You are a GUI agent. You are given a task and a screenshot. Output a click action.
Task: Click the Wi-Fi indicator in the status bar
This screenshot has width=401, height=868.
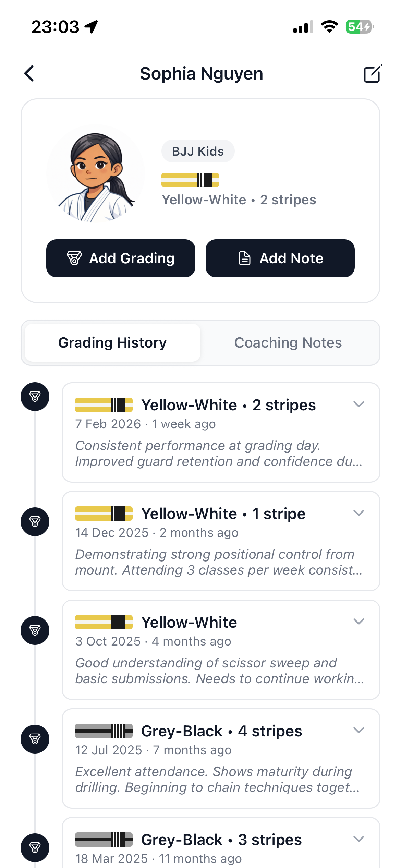(329, 27)
